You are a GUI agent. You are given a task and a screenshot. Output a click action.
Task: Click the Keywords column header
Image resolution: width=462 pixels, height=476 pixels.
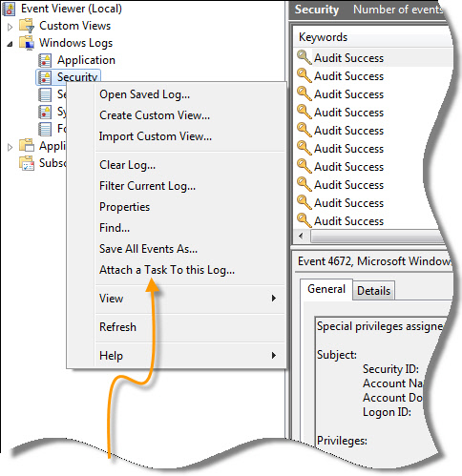coord(323,37)
